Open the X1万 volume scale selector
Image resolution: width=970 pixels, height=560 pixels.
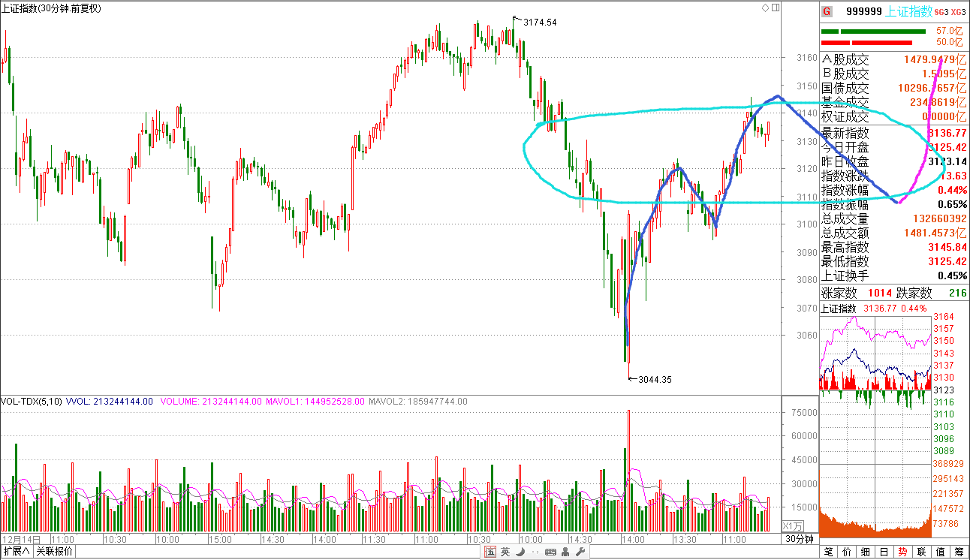(x=794, y=525)
